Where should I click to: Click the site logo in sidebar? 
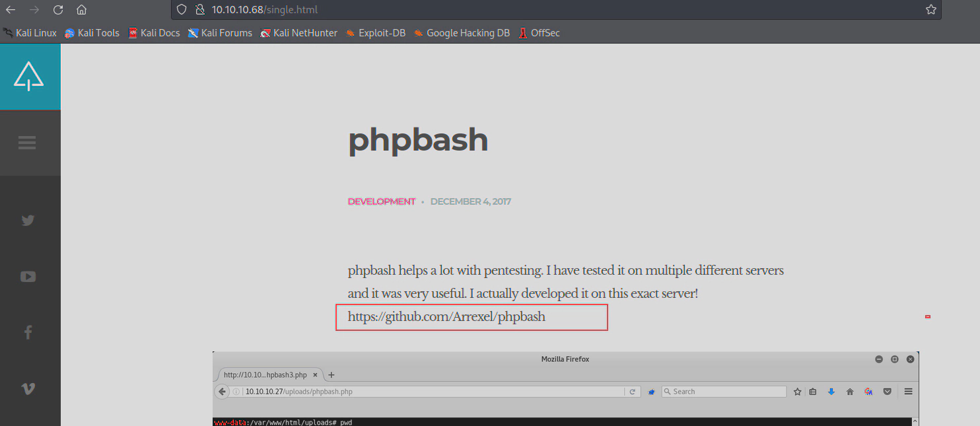[28, 76]
